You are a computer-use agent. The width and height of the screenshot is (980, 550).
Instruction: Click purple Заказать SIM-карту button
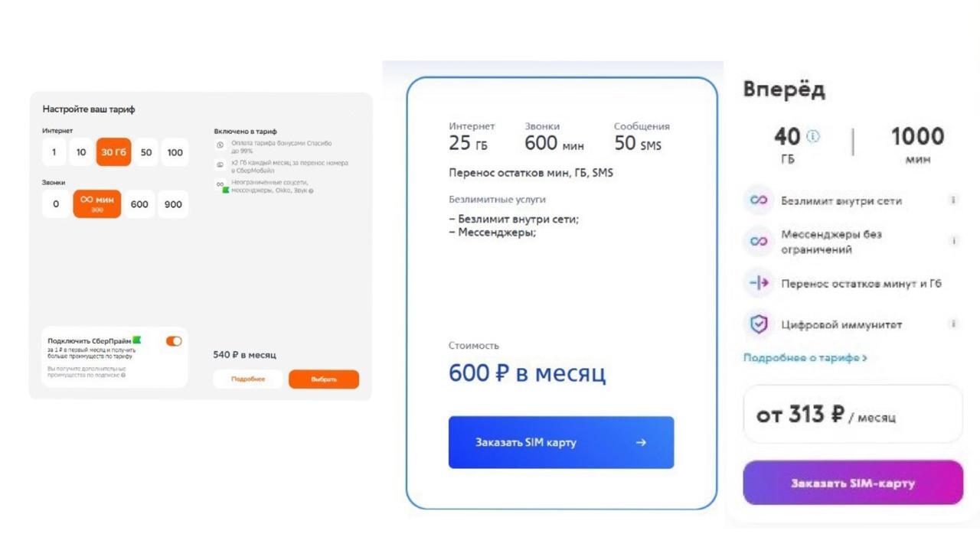853,483
